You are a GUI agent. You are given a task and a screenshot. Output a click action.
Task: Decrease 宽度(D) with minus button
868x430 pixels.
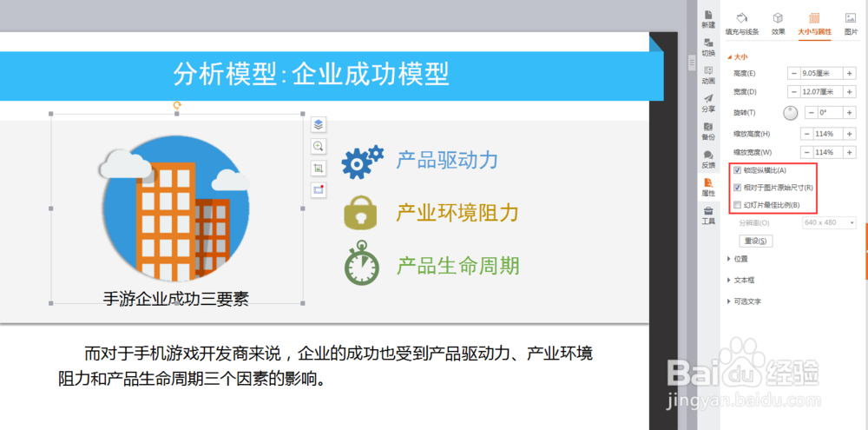pos(794,91)
